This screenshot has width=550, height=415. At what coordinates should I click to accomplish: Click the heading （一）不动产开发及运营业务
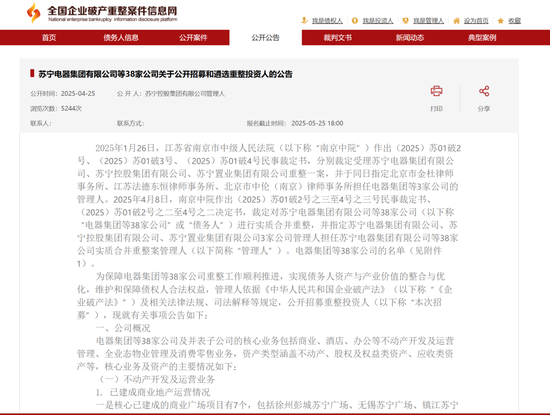[157, 379]
